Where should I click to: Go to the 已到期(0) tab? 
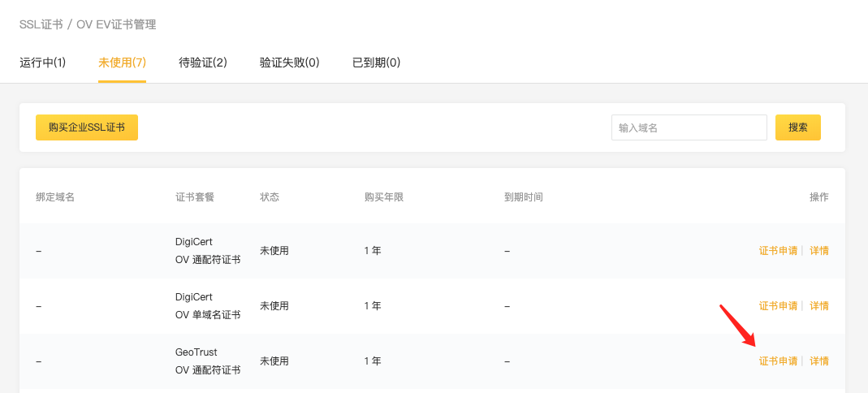pos(376,63)
